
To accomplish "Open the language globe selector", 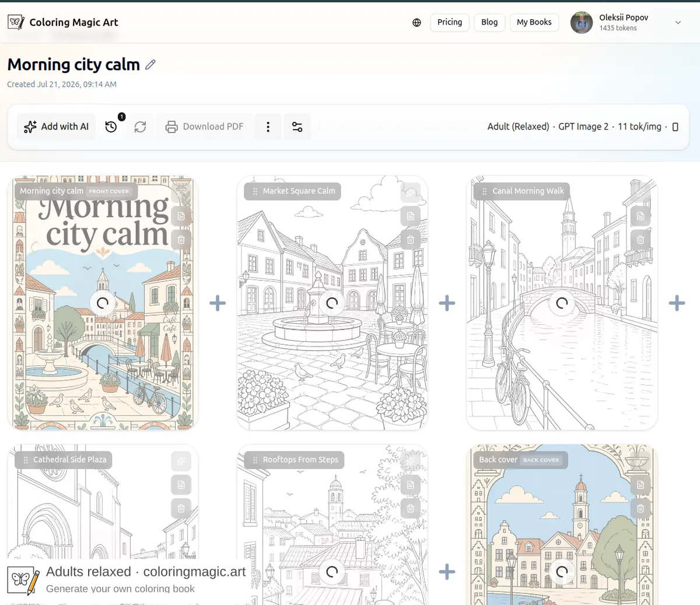I will click(416, 23).
